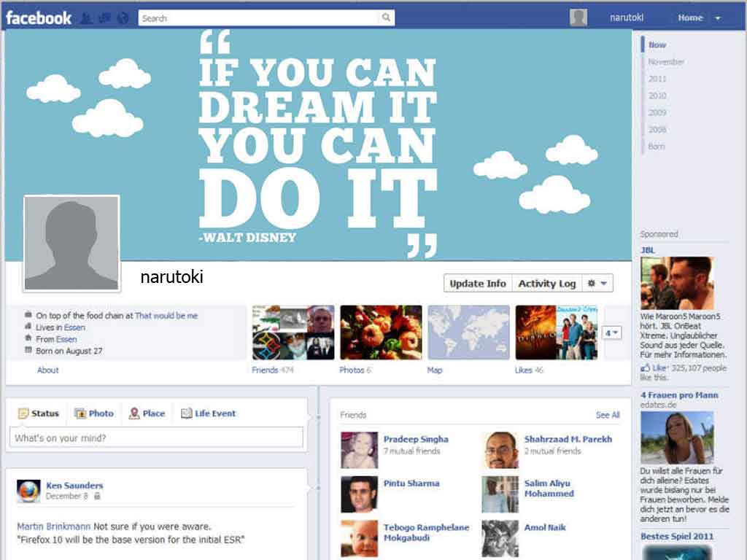Click From Essen link

coord(66,340)
